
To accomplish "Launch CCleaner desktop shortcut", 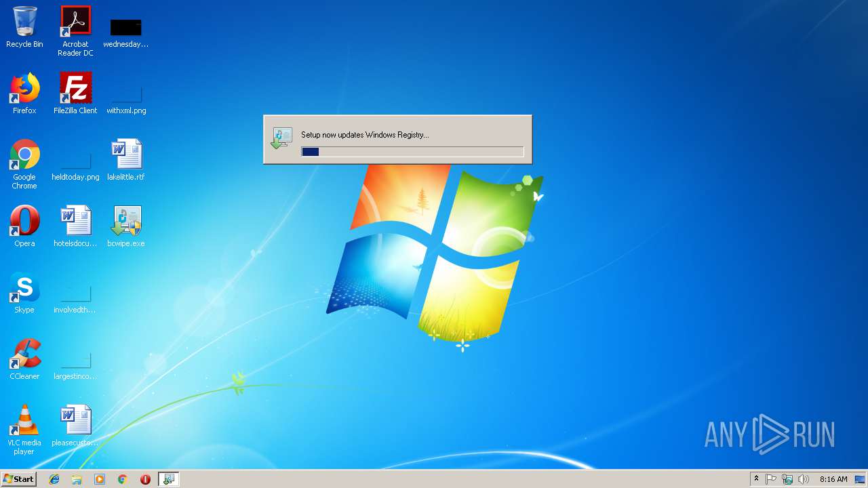I will coord(24,359).
